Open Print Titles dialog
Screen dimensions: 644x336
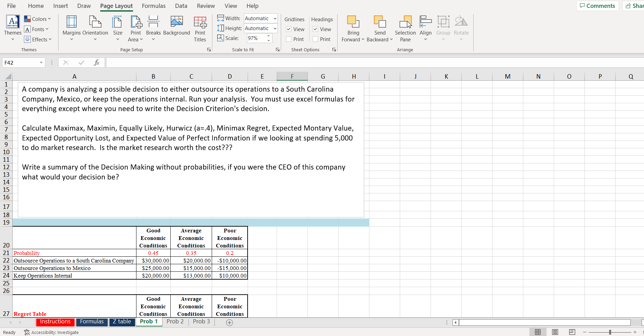[x=200, y=29]
